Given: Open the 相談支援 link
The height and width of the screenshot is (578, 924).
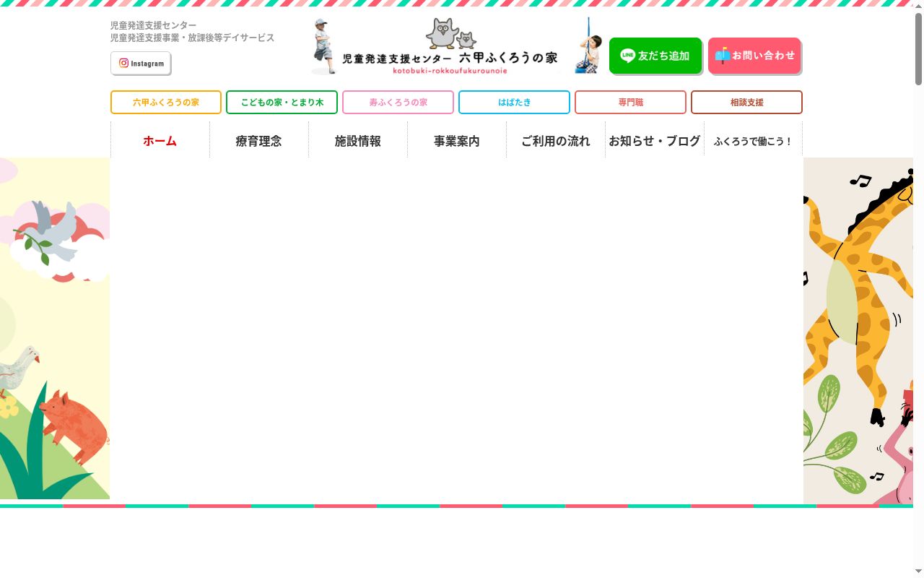Looking at the screenshot, I should 747,103.
